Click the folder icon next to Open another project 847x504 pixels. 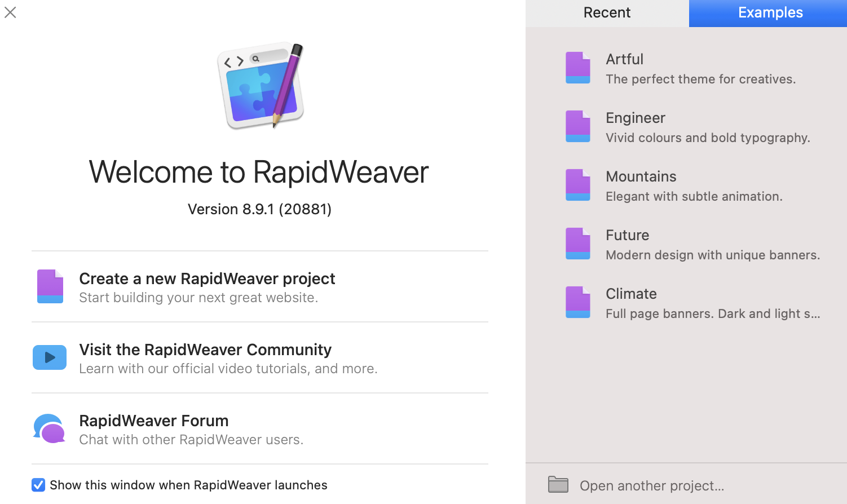coord(558,484)
